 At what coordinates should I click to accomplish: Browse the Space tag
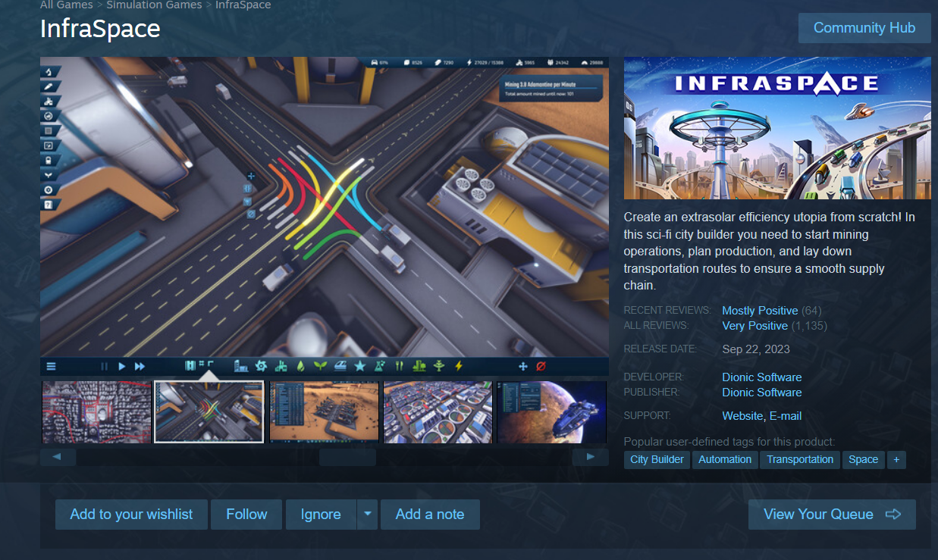[864, 459]
